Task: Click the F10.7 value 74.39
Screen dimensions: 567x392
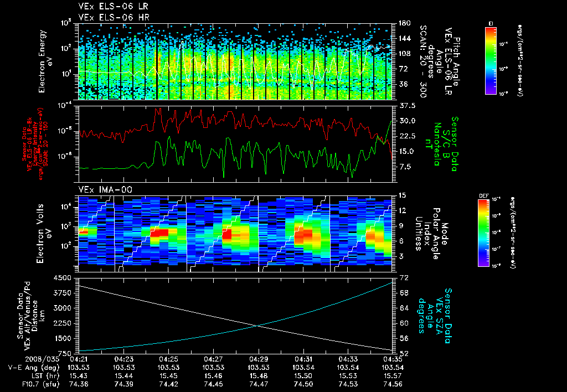Action: tap(124, 384)
